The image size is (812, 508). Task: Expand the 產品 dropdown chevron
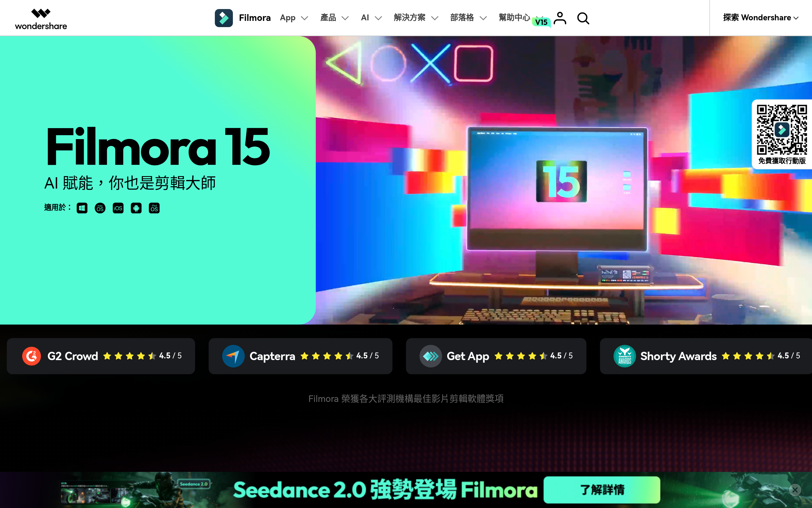pos(345,18)
